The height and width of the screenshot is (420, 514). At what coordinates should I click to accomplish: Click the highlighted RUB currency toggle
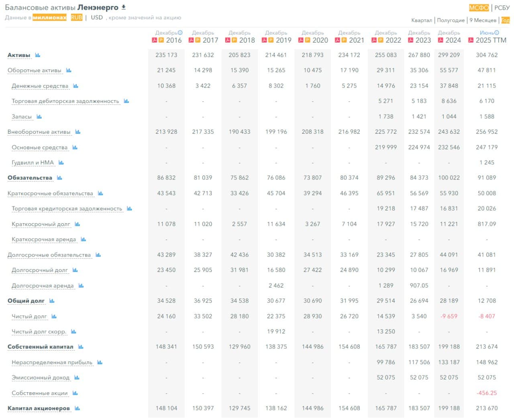[x=77, y=17]
